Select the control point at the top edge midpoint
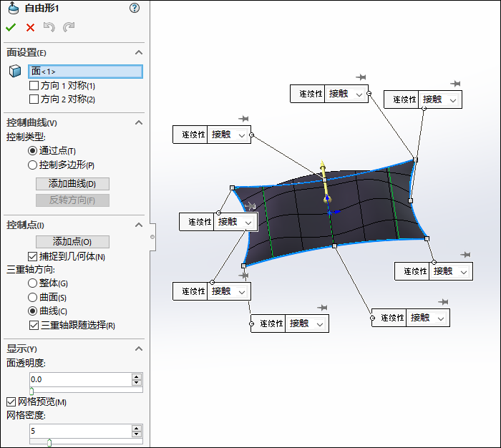Image resolution: width=501 pixels, height=448 pixels. 324,180
